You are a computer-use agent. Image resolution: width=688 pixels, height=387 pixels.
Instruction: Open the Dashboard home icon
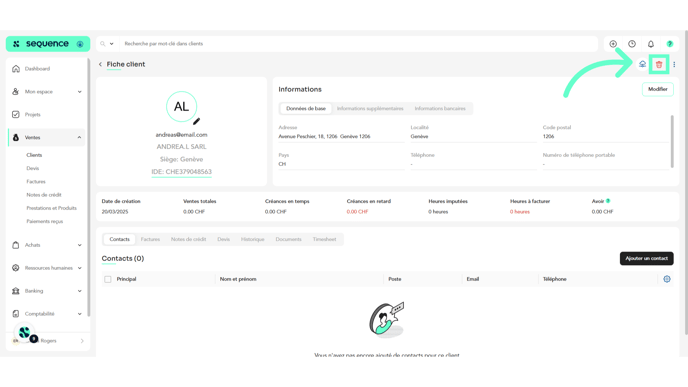coord(16,68)
